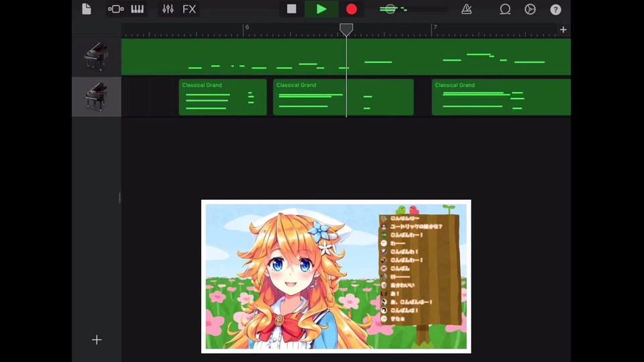The width and height of the screenshot is (644, 362).
Task: Select the playhead marker on ruler
Action: [346, 29]
